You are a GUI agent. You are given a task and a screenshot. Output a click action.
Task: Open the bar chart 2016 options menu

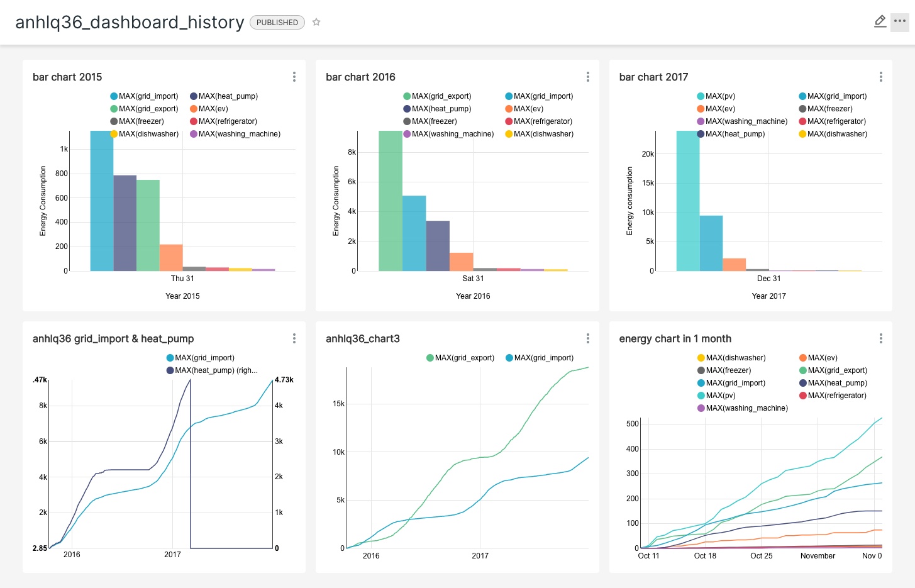pos(588,77)
